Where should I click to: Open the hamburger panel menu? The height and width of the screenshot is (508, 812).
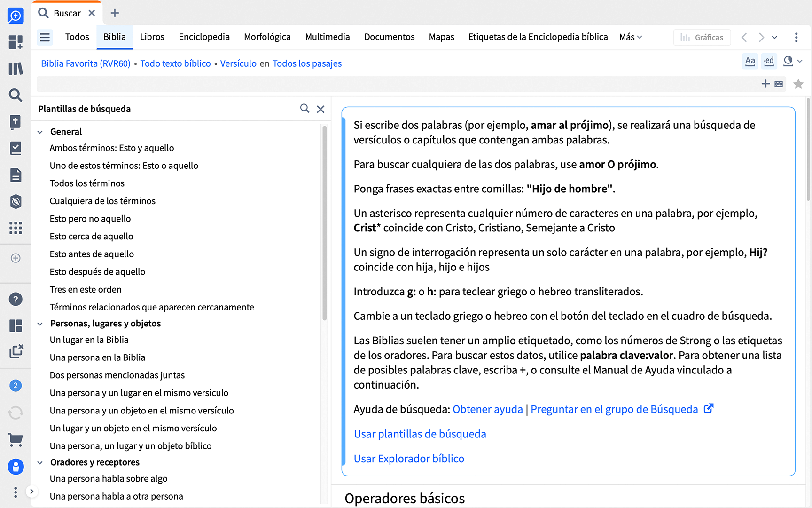click(45, 37)
